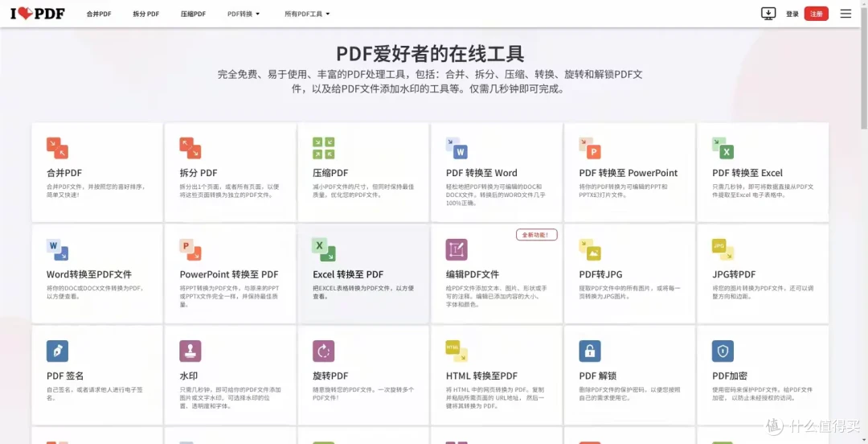Open the 水印 stamp icon
Image resolution: width=868 pixels, height=444 pixels.
[x=190, y=351]
